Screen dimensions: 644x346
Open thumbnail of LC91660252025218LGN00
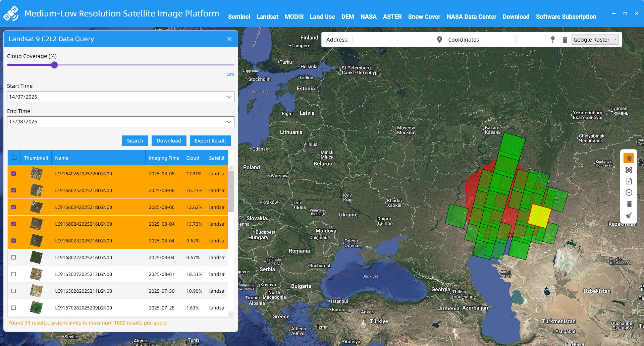(x=36, y=190)
